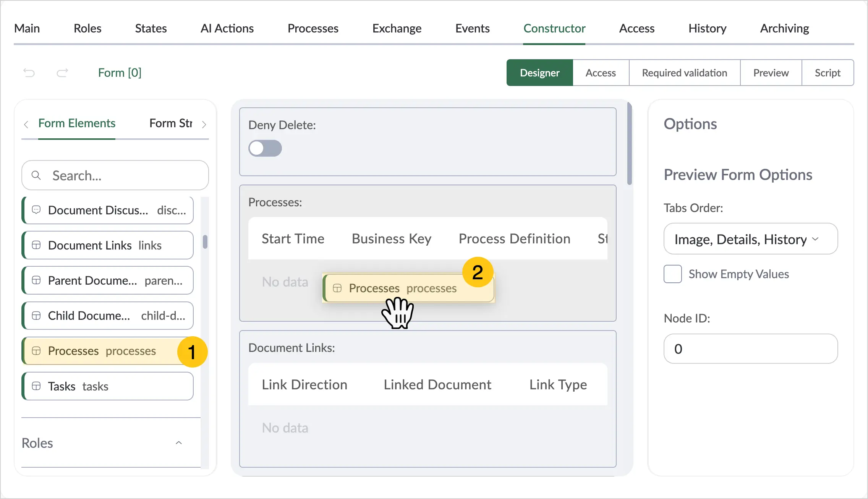Click the undo arrow icon

(x=29, y=73)
